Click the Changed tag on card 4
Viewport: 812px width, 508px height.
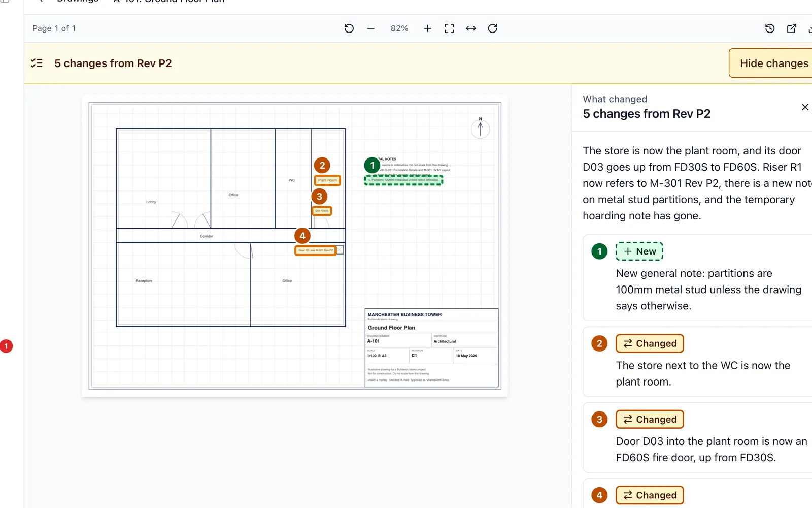coord(650,495)
